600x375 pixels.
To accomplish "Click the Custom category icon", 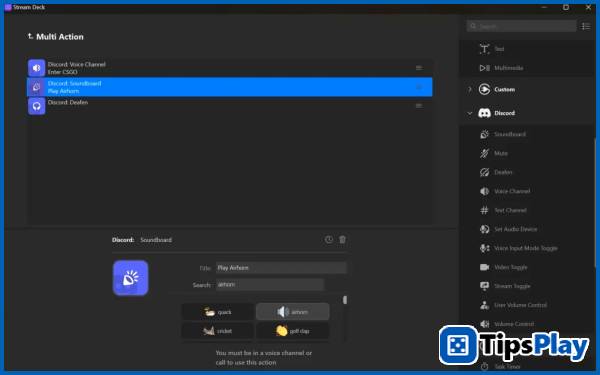I will (x=484, y=90).
